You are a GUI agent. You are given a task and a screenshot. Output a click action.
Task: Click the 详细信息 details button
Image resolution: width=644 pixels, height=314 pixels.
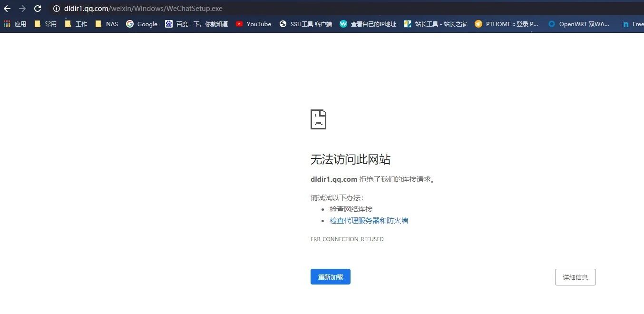[x=576, y=277]
